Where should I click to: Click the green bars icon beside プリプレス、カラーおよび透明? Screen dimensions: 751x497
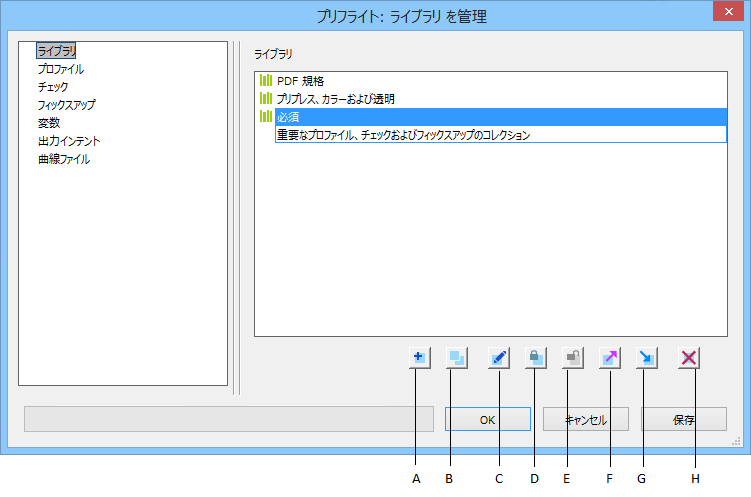coord(266,98)
